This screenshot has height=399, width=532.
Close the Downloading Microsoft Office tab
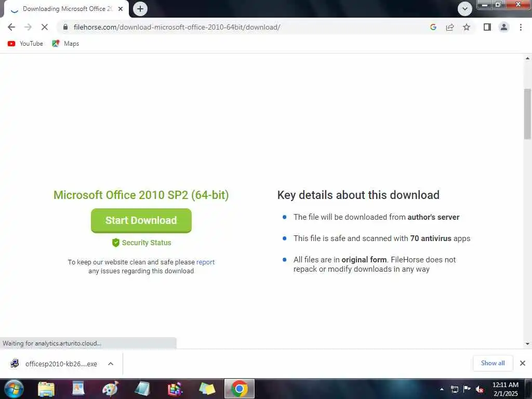click(x=121, y=9)
